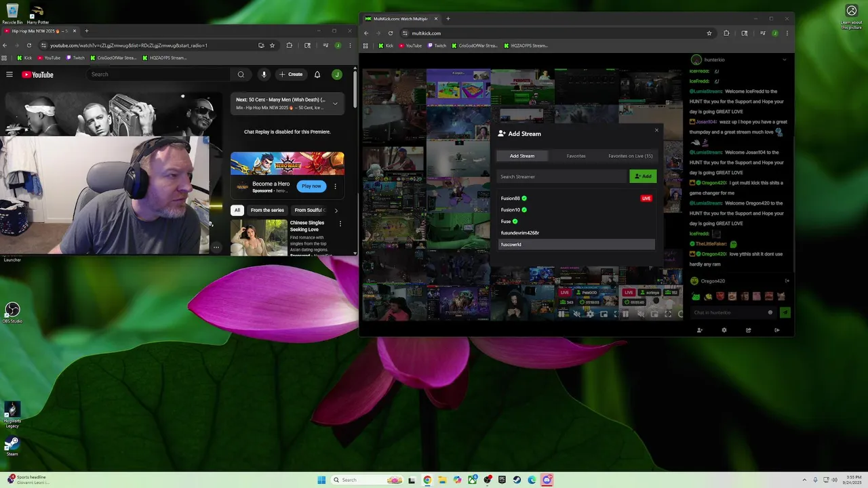Insert green frog emote in chat
868x488 pixels.
click(696, 296)
